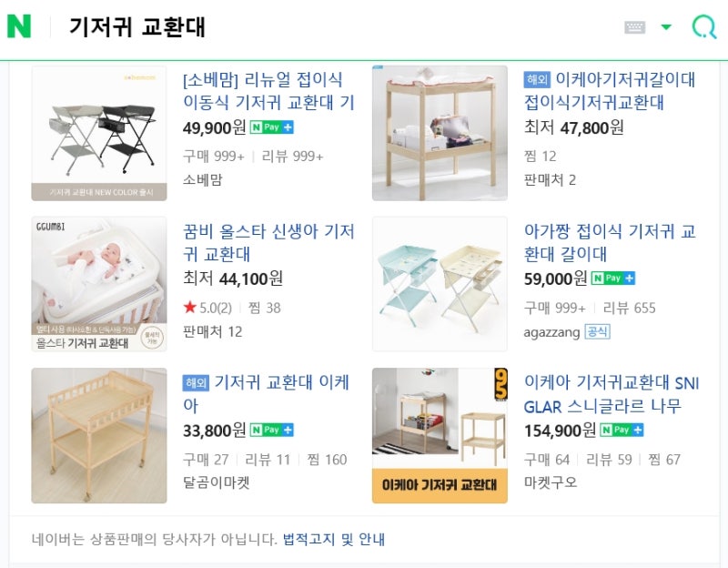Click 법적고지 및 안내 link
Image resolution: width=728 pixels, height=568 pixels.
[334, 539]
